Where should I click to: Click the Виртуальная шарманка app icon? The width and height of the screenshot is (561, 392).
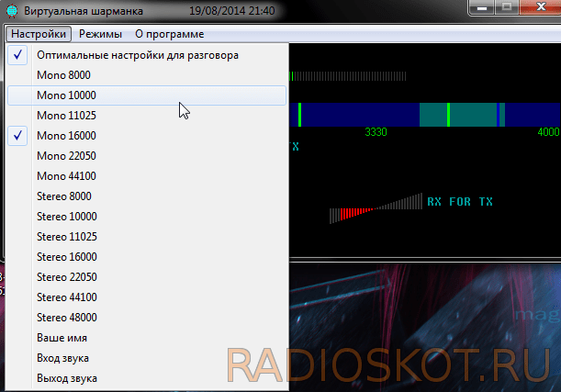(12, 11)
